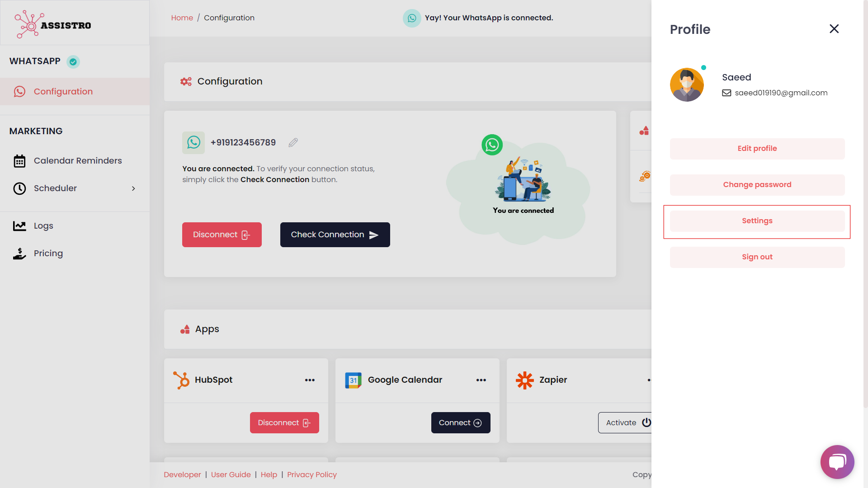Open the Privacy Policy footer link
This screenshot has width=868, height=488.
(x=311, y=474)
